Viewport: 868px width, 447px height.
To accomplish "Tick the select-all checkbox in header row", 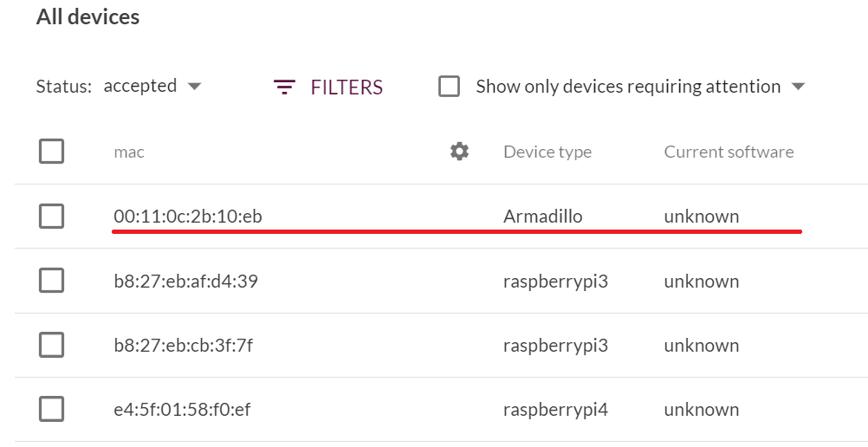I will (x=51, y=152).
